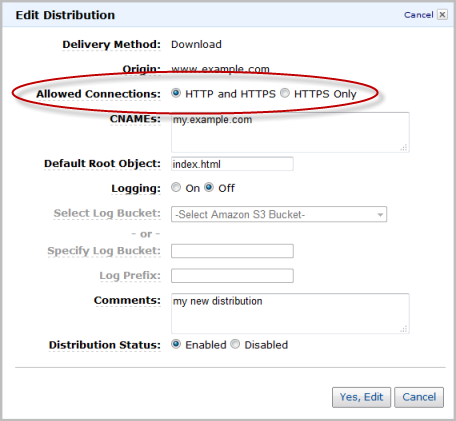
Task: Confirm changes with Yes, Edit button
Action: click(361, 397)
